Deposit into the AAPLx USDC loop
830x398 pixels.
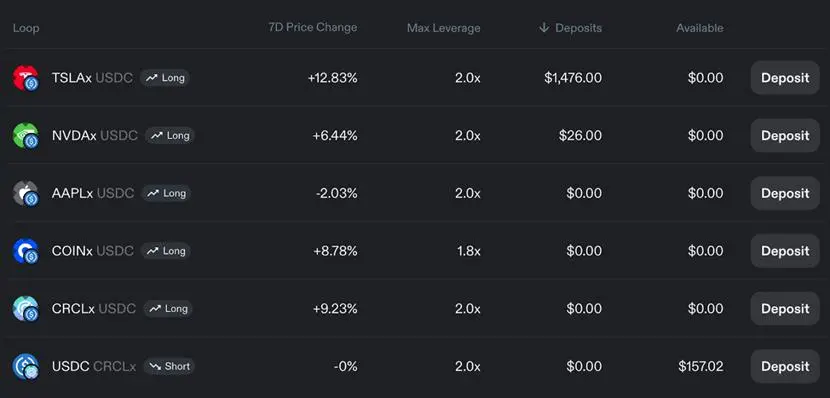785,193
